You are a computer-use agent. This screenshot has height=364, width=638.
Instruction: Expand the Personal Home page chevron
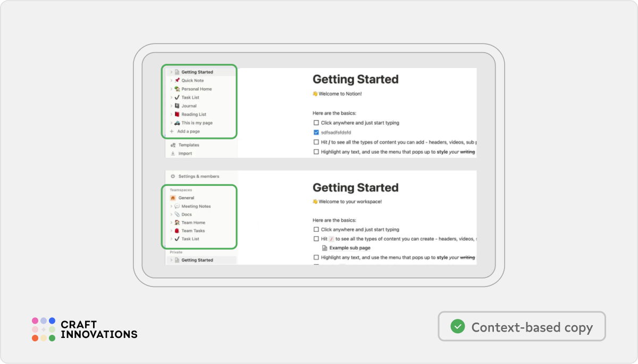coord(171,89)
